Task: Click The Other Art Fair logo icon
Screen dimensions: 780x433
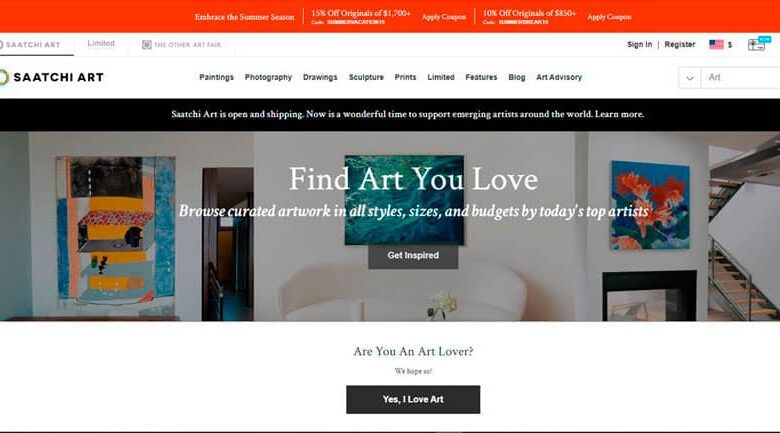Action: coord(146,45)
